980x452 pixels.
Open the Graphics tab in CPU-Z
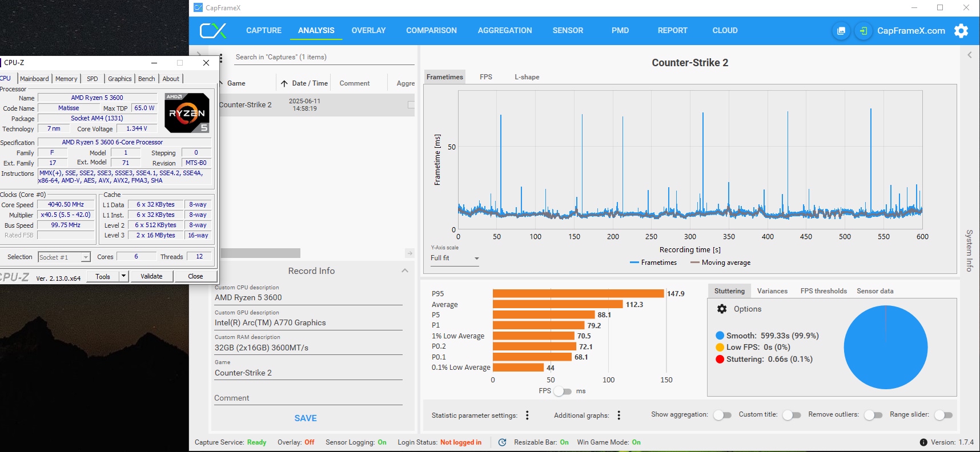coord(120,79)
